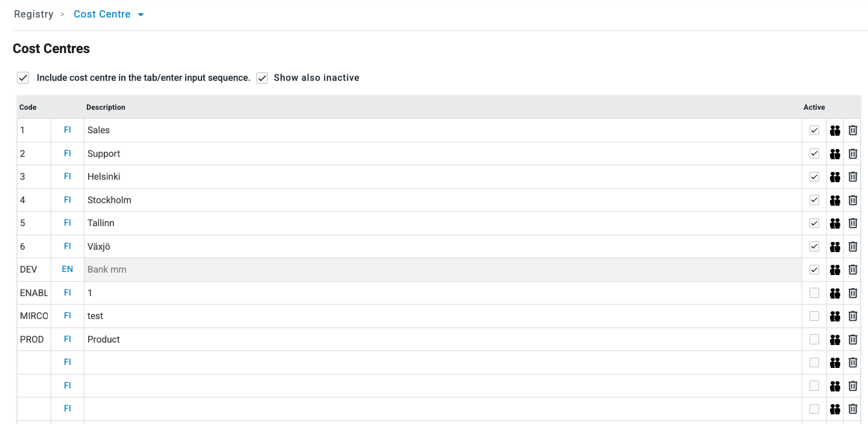
Task: Delete the Sales cost centre
Action: (853, 130)
